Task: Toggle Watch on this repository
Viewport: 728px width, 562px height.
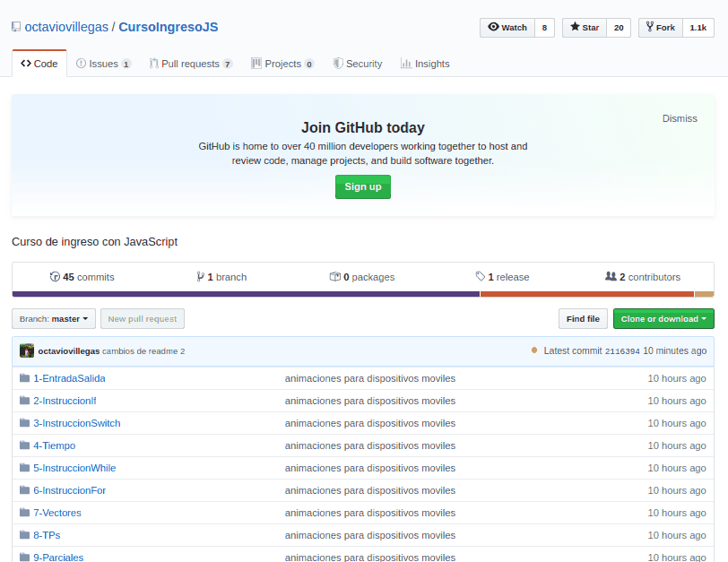Action: (x=507, y=28)
